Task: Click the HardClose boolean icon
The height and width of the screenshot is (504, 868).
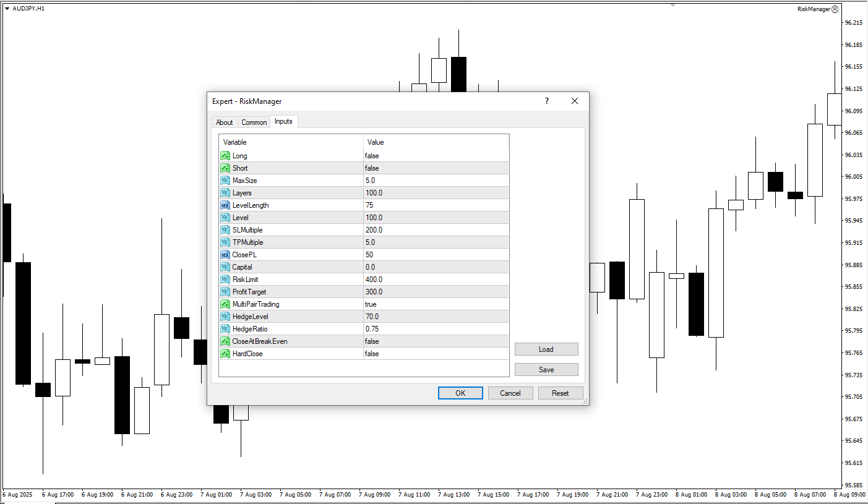Action: [225, 354]
